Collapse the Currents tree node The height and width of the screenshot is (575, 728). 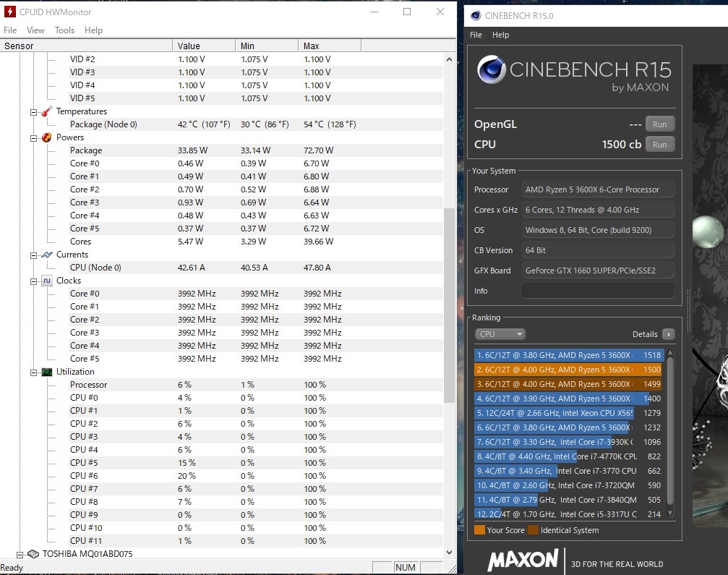tap(33, 255)
